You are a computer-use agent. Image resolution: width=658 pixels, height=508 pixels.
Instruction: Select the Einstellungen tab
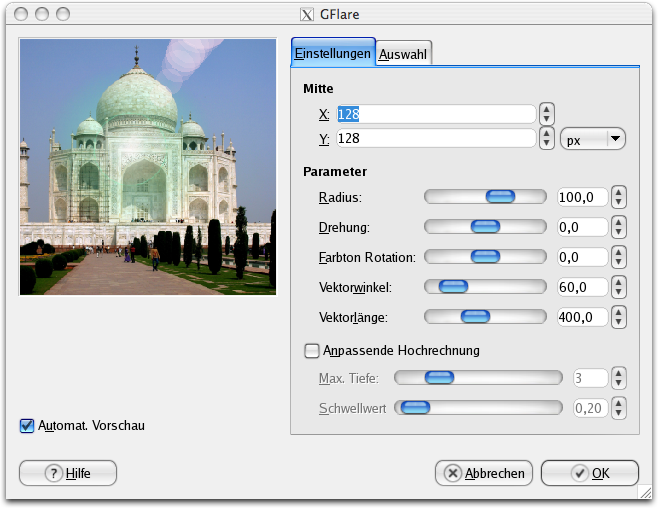[x=333, y=54]
